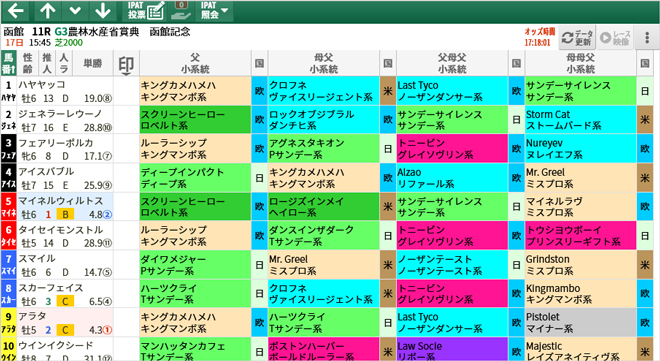Select pink トニービン cell in フェアリーポルカ row
Image resolution: width=660 pixels, height=361 pixels.
452,149
